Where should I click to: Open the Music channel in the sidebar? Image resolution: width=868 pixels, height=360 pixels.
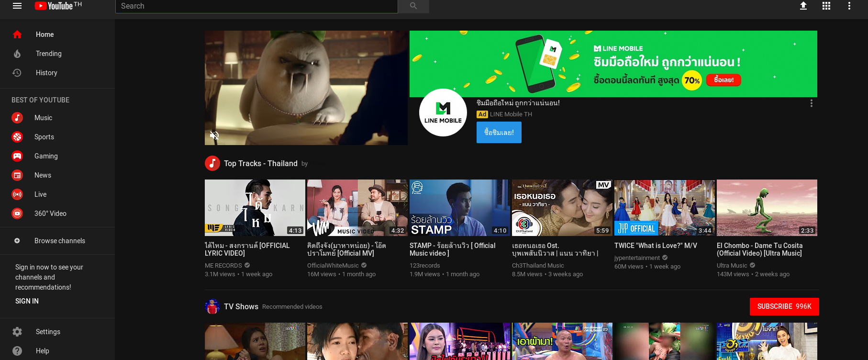click(x=57, y=118)
